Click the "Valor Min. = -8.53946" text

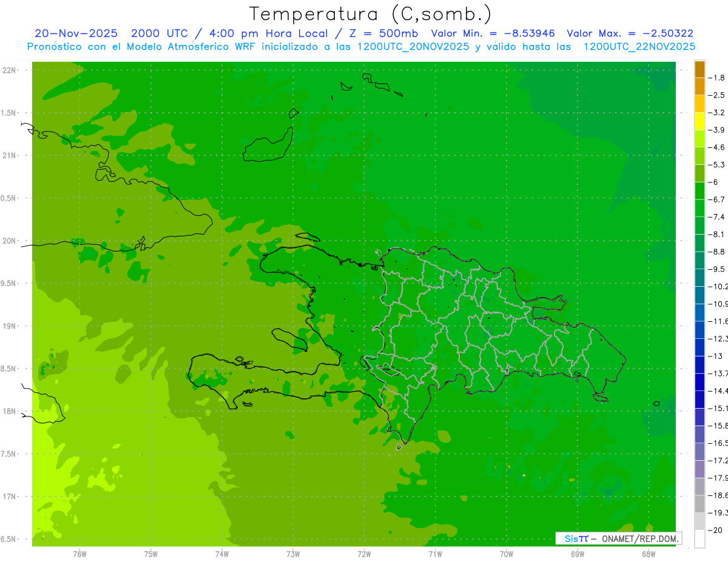493,33
